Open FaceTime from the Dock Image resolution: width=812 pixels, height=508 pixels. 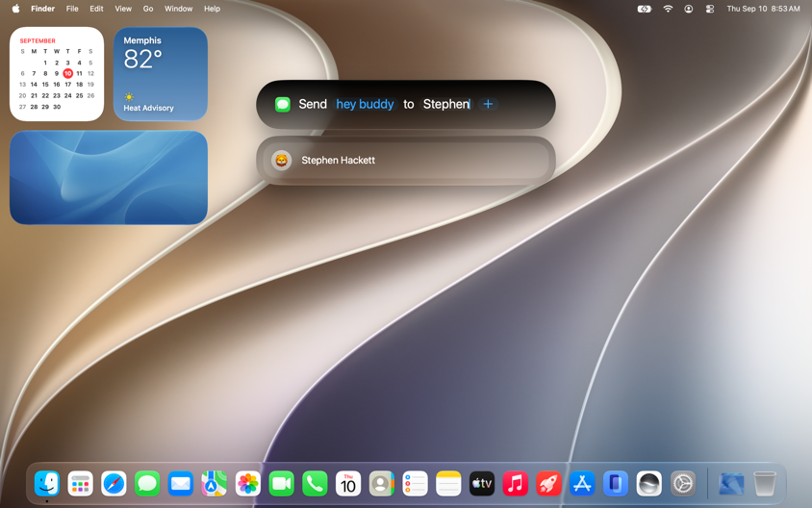coord(281,484)
